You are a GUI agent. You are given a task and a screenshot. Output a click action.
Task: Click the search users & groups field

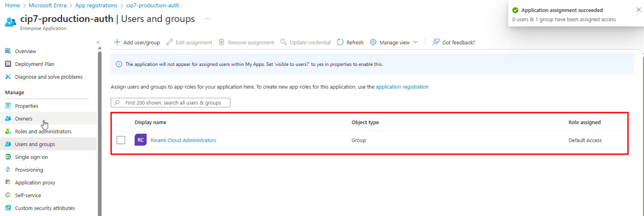tap(171, 103)
